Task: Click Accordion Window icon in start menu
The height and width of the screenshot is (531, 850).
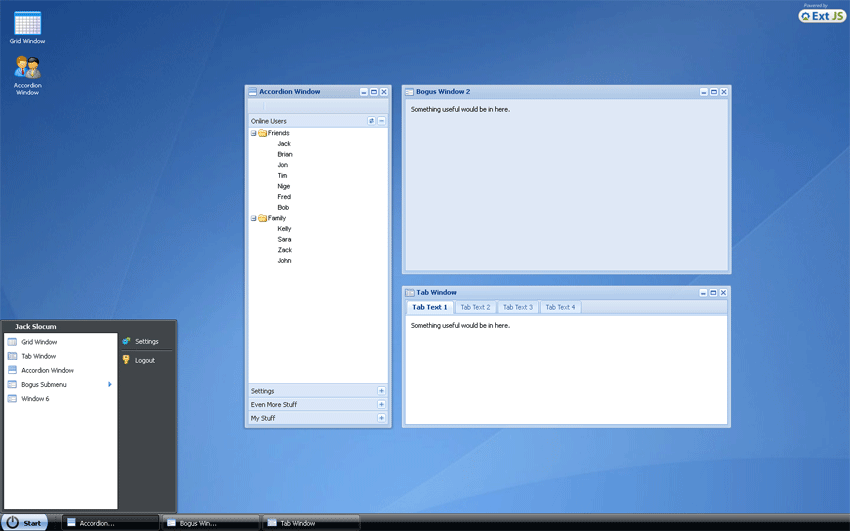Action: tap(12, 370)
